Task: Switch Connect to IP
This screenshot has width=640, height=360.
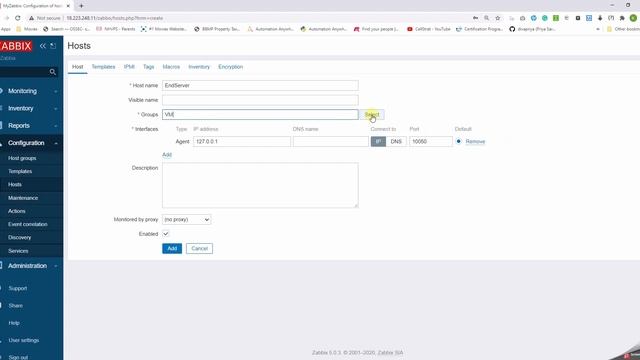Action: 378,141
